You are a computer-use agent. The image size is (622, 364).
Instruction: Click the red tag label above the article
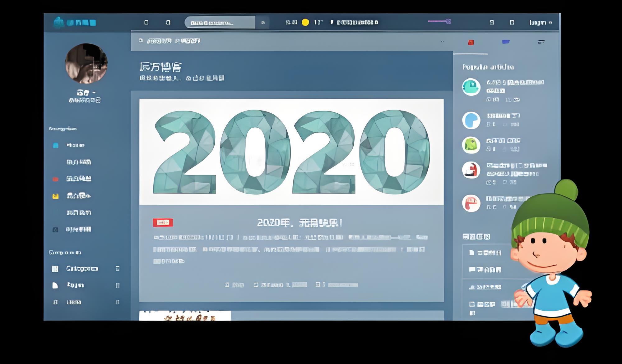coord(163,222)
